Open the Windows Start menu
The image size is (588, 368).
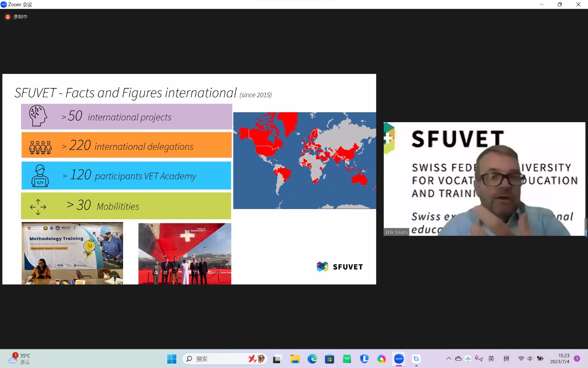[172, 359]
